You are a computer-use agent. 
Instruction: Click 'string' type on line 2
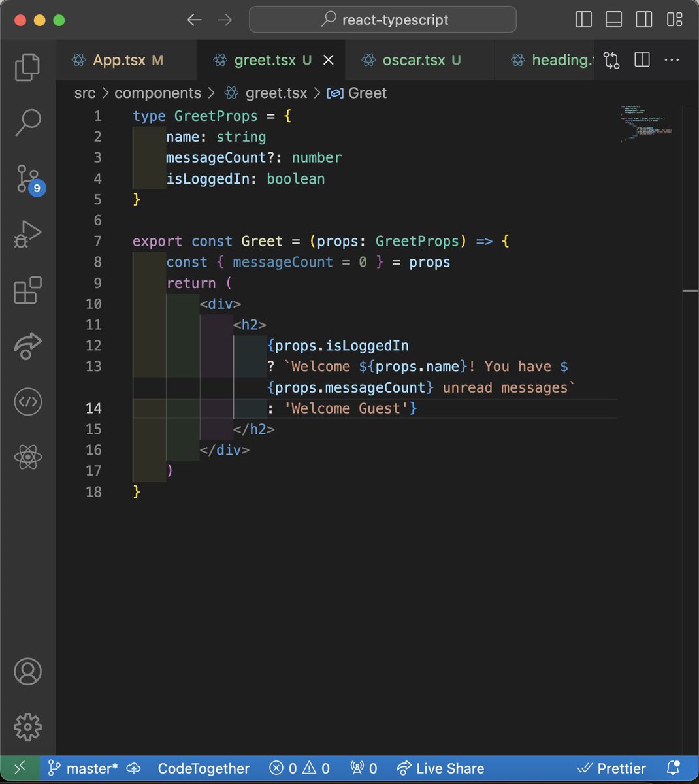[x=241, y=137]
